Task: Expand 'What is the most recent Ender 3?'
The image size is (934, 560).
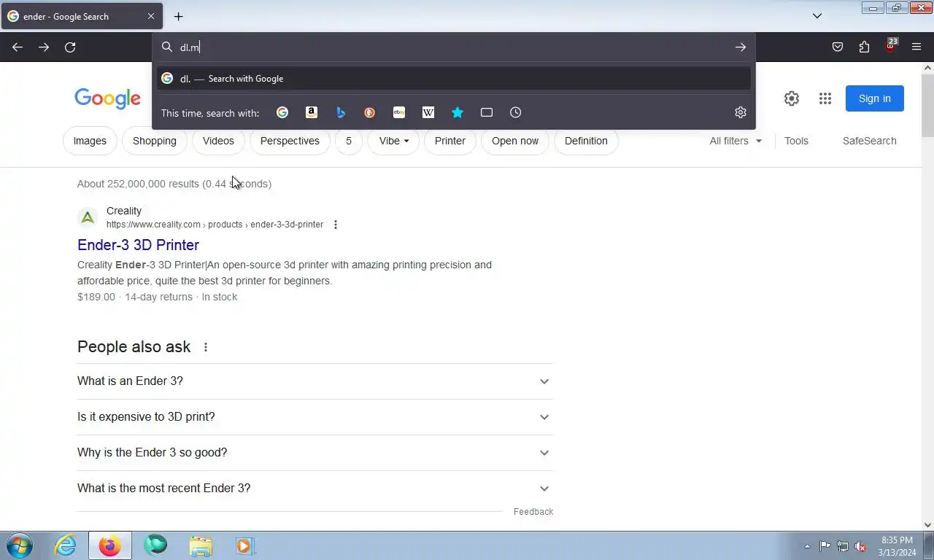Action: click(x=315, y=489)
